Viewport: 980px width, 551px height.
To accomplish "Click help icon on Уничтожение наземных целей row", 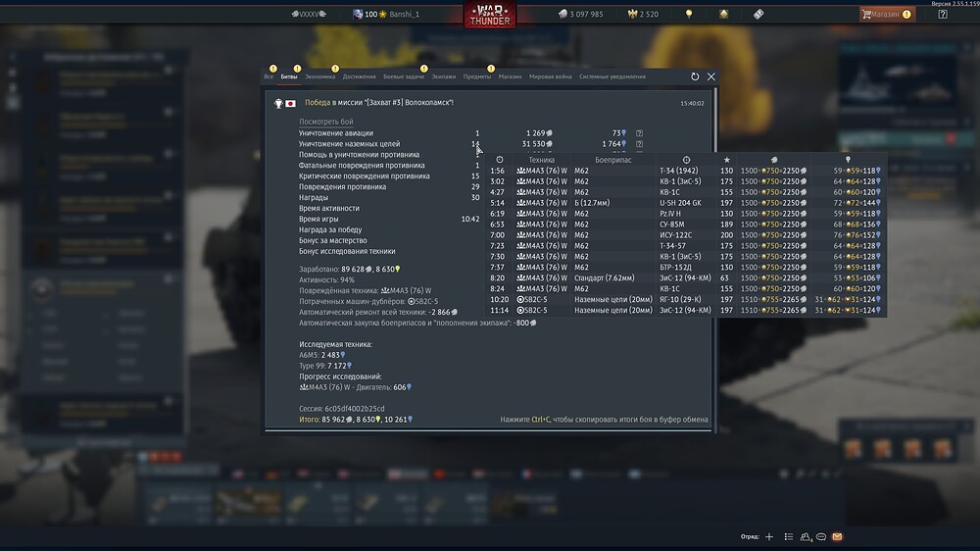I will (x=639, y=144).
